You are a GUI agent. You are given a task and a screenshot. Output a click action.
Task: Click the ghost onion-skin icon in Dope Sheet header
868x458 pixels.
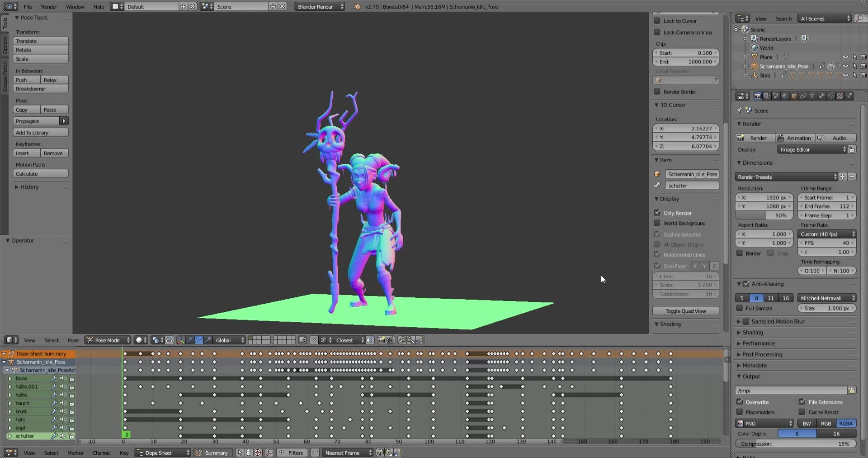click(248, 453)
